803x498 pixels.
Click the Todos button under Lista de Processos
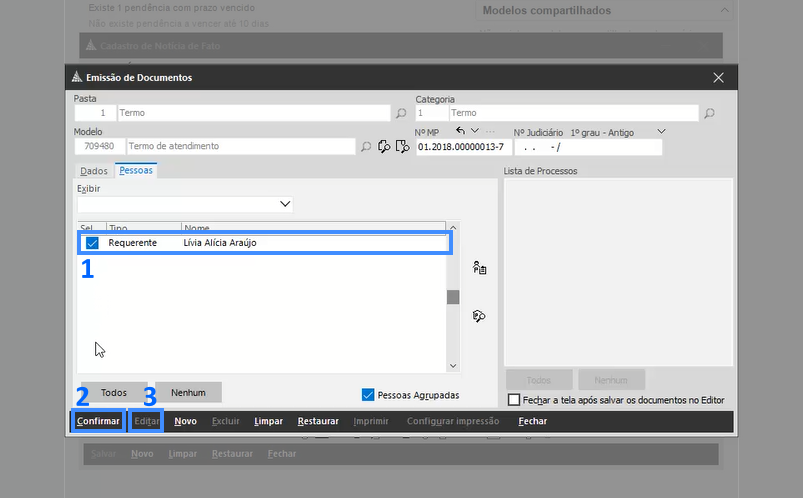coord(539,380)
